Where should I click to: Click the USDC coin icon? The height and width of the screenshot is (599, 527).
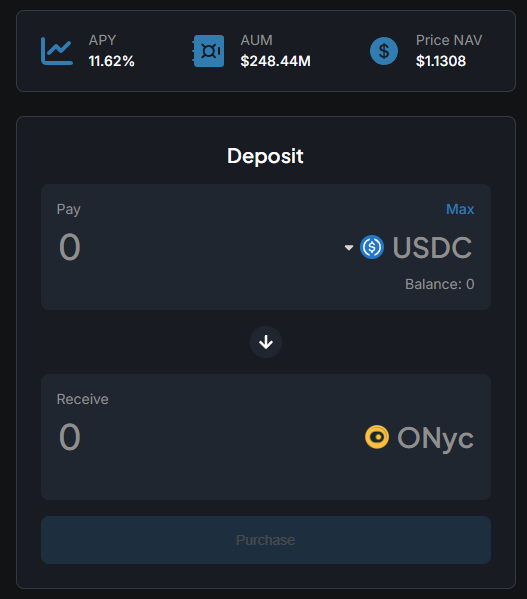tap(372, 247)
